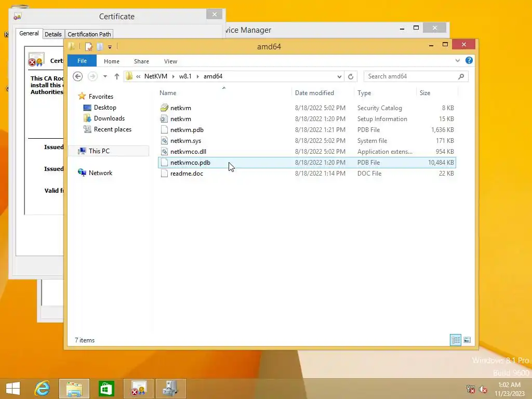Click w8.1 in the address breadcrumb
532x399 pixels.
[x=185, y=76]
